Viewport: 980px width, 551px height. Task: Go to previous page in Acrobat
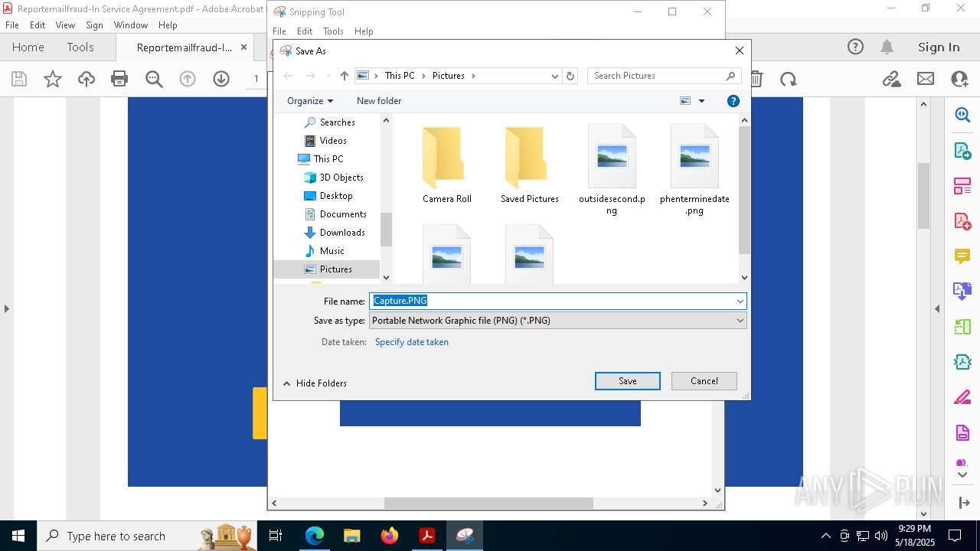(188, 79)
